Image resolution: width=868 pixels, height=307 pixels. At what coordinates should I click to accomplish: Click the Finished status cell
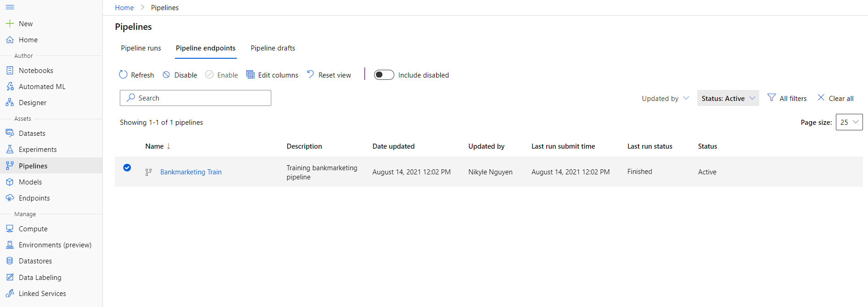pyautogui.click(x=640, y=172)
